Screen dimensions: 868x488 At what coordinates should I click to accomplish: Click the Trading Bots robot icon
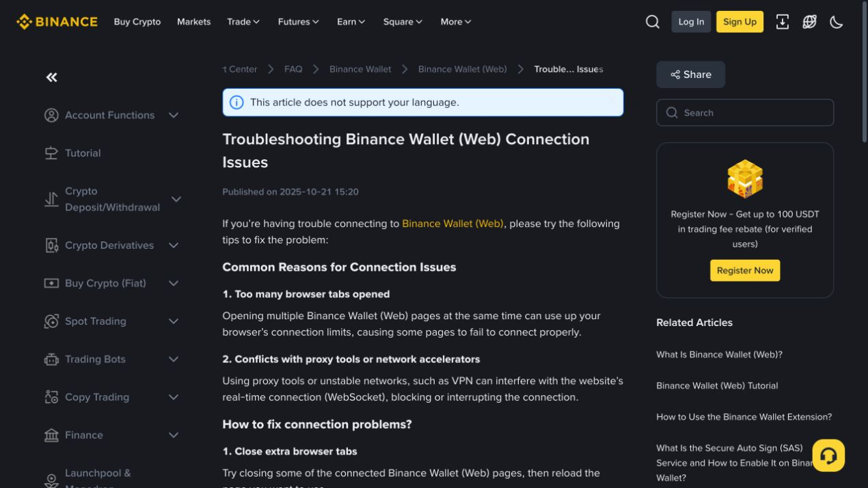pos(51,359)
